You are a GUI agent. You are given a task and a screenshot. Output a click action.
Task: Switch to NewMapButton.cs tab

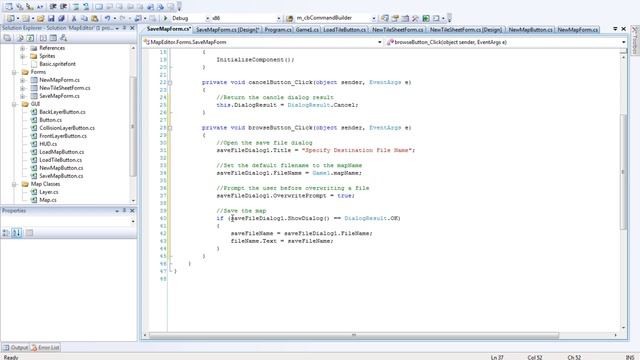click(530, 30)
